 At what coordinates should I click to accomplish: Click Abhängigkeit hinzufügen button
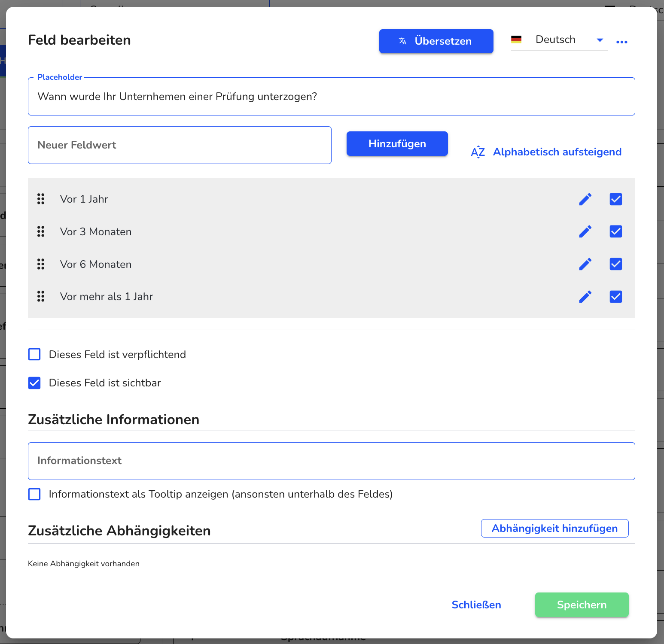[554, 528]
